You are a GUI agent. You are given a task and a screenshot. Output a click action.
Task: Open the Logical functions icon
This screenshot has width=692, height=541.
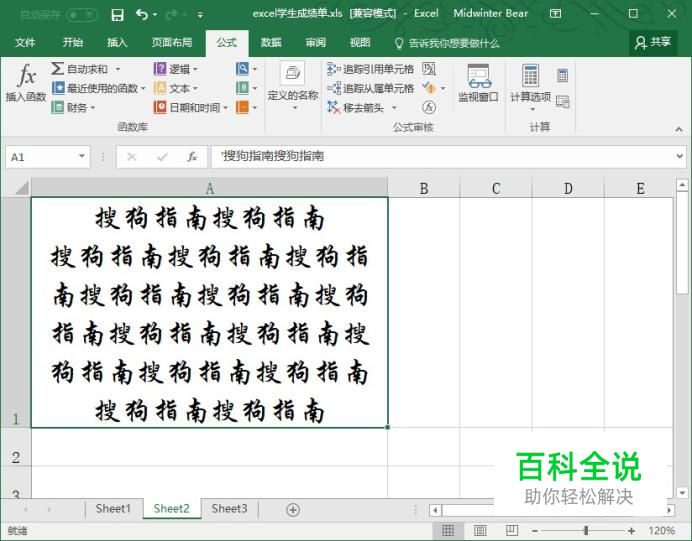(160, 69)
